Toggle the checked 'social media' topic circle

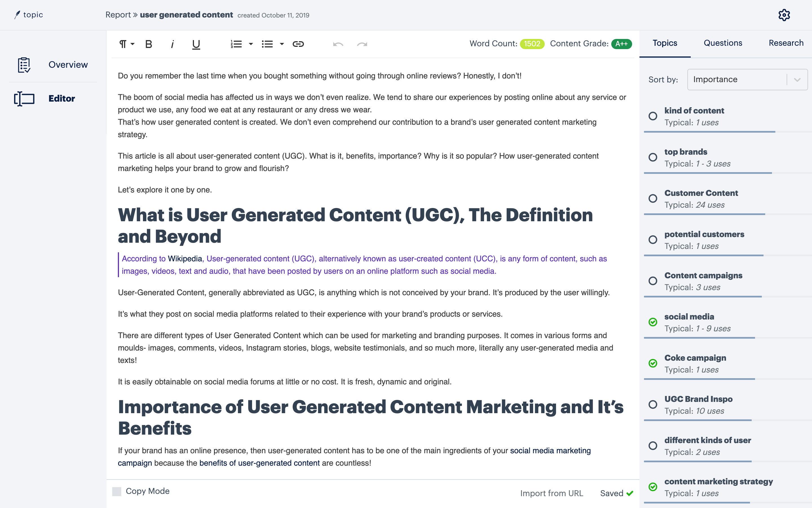tap(653, 322)
